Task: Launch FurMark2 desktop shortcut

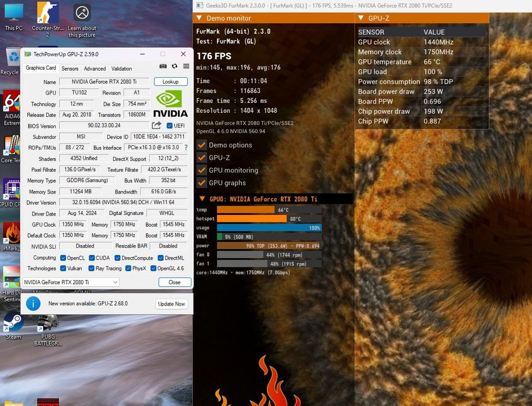Action: [x=10, y=237]
